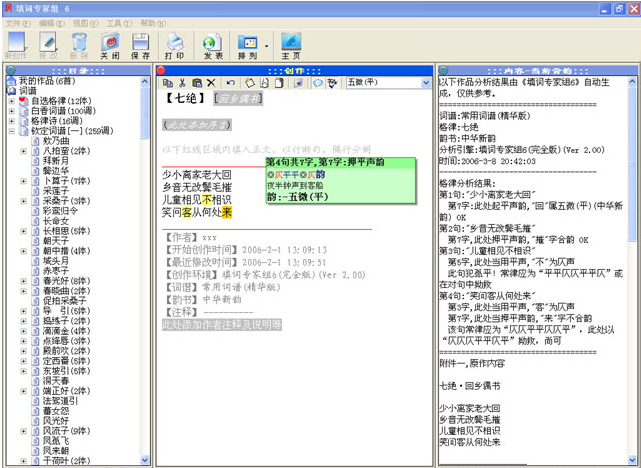641x468 pixels.
Task: Click the 【作者】 xxx author line
Action: pyautogui.click(x=190, y=237)
